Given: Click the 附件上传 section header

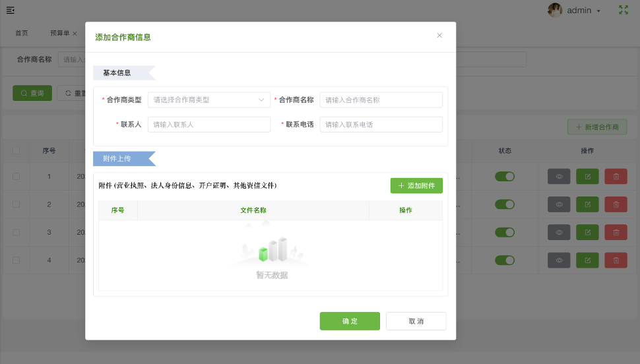Looking at the screenshot, I should pos(124,159).
